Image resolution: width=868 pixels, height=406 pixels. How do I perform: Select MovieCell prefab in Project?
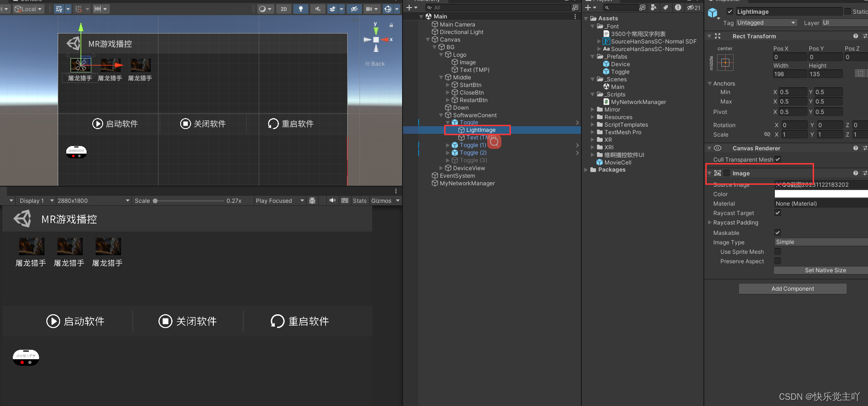coord(617,163)
